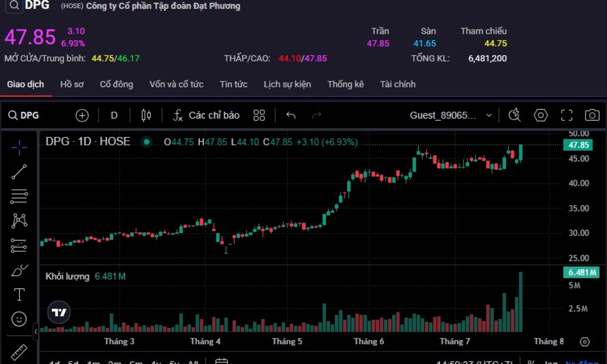Undo the last chart action

(x=291, y=116)
